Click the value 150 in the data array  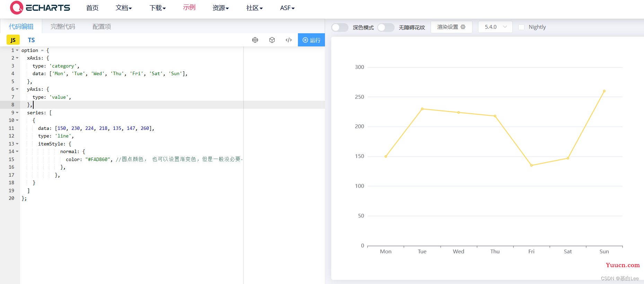tap(62, 128)
